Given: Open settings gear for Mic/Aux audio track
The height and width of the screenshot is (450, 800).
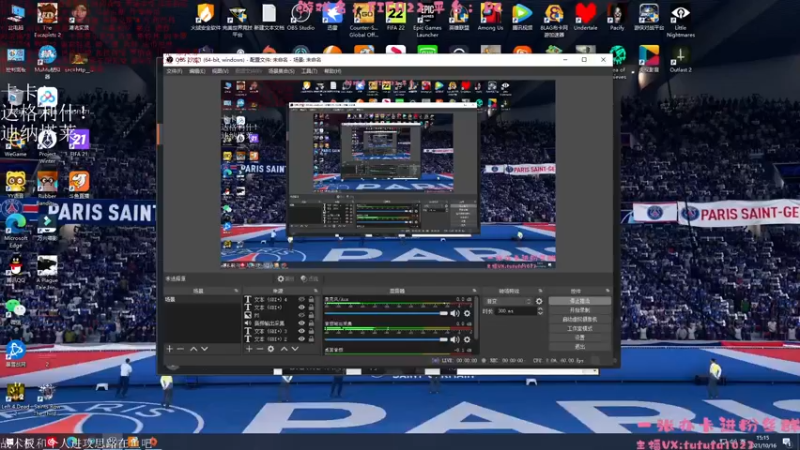Looking at the screenshot, I should [x=467, y=313].
